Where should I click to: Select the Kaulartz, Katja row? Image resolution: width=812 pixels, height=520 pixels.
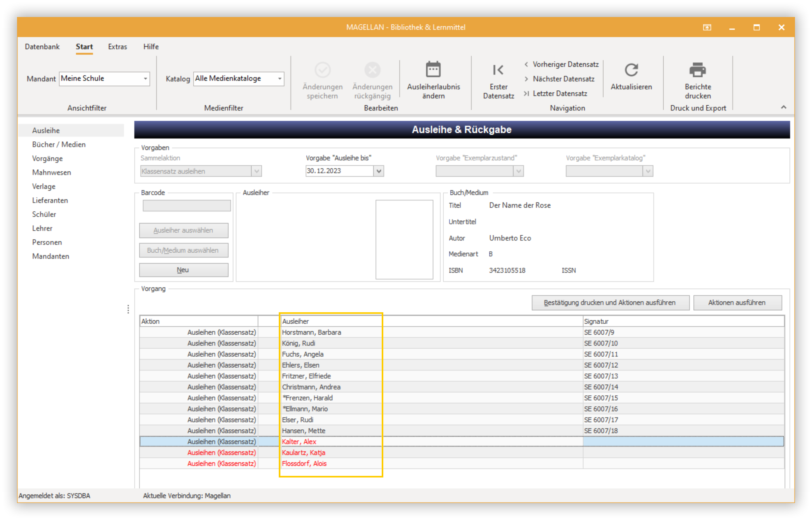[462, 452]
